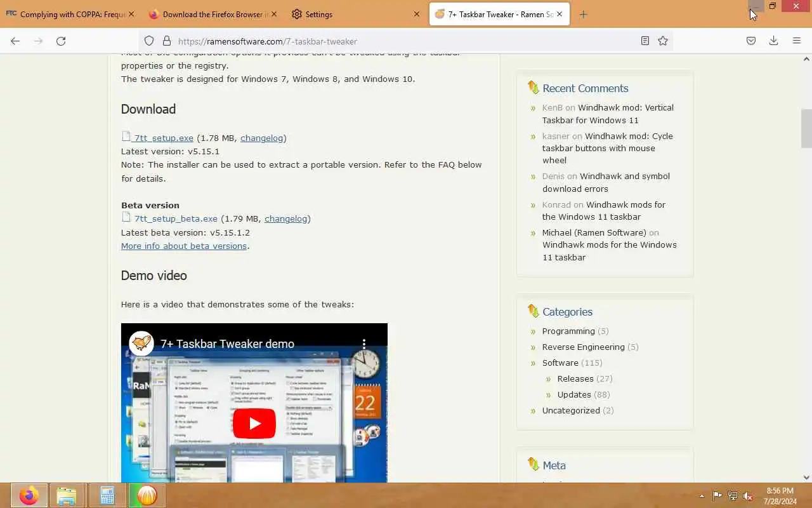Bookmark this page with star icon

click(663, 41)
